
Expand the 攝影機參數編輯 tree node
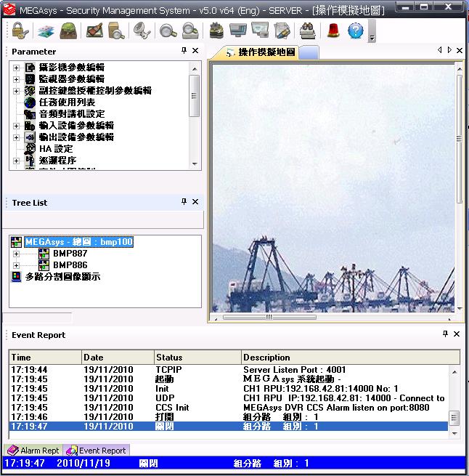[x=17, y=68]
